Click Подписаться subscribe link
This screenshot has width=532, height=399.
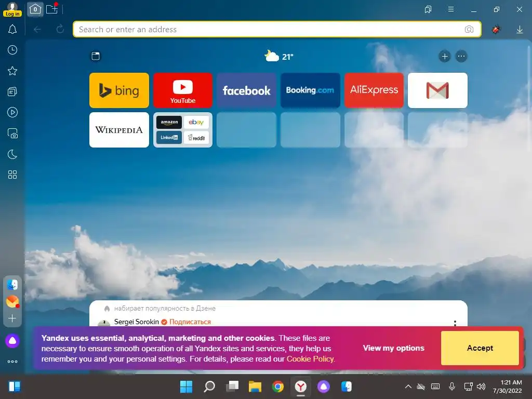tap(190, 322)
